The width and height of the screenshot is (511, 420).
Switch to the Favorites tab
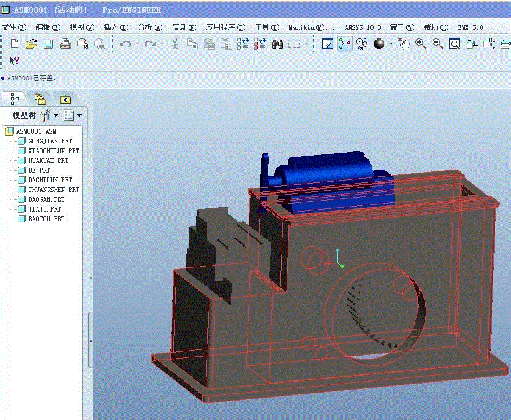point(65,98)
